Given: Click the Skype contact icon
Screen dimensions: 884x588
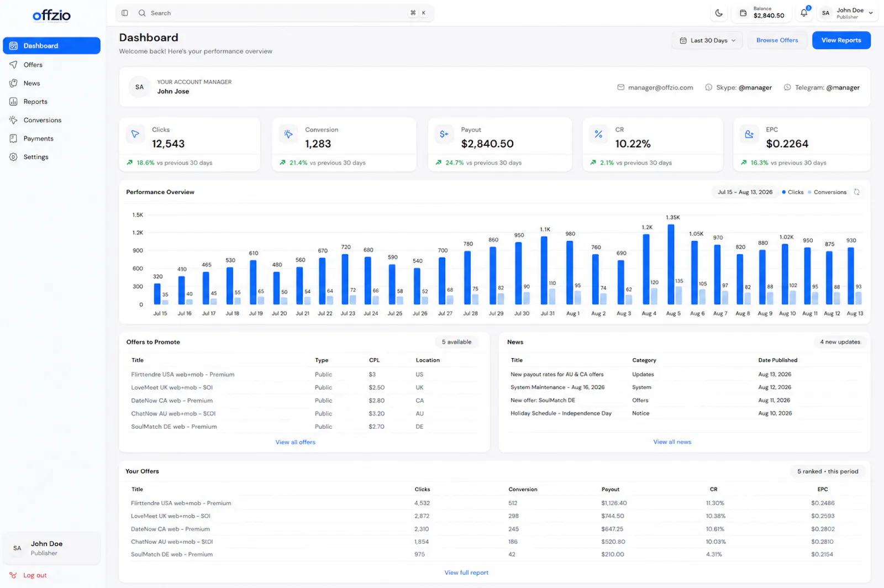Looking at the screenshot, I should pyautogui.click(x=709, y=87).
